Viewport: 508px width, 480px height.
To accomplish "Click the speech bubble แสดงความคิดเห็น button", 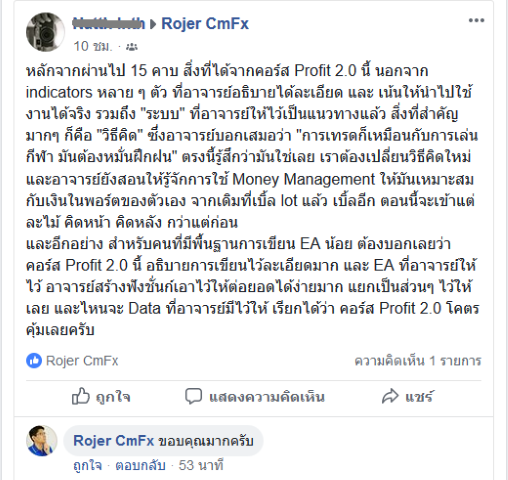I will pyautogui.click(x=255, y=397).
